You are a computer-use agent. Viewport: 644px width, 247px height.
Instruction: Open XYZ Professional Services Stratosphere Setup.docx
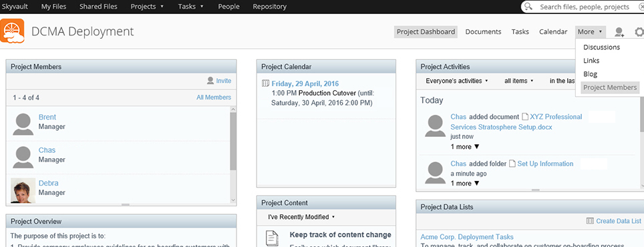click(516, 122)
